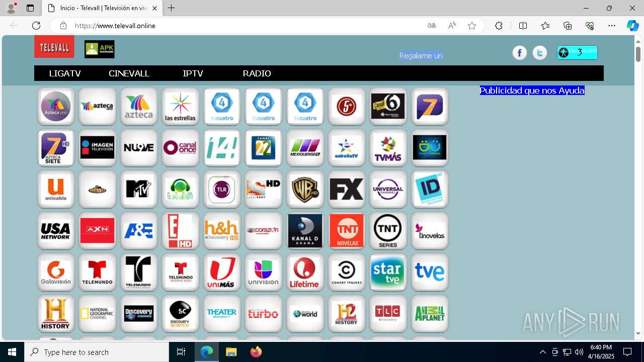Open the Facebook page icon

coord(520,52)
